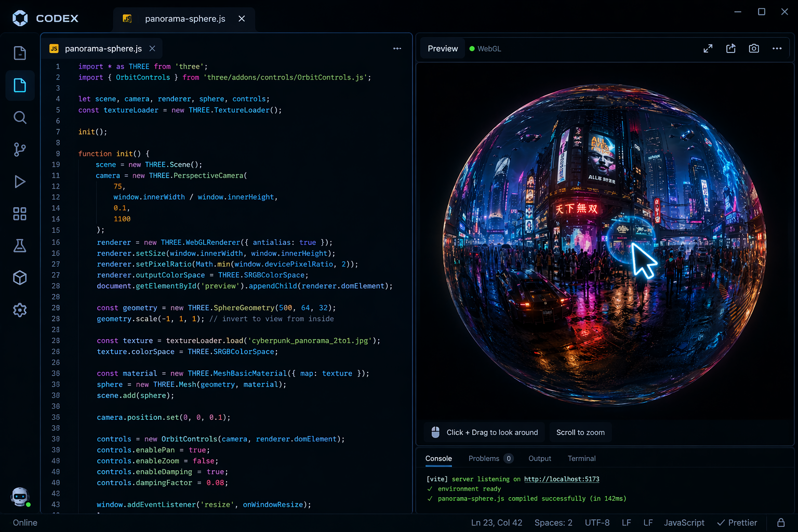
Task: Change language mode via JavaScript
Action: (x=684, y=523)
